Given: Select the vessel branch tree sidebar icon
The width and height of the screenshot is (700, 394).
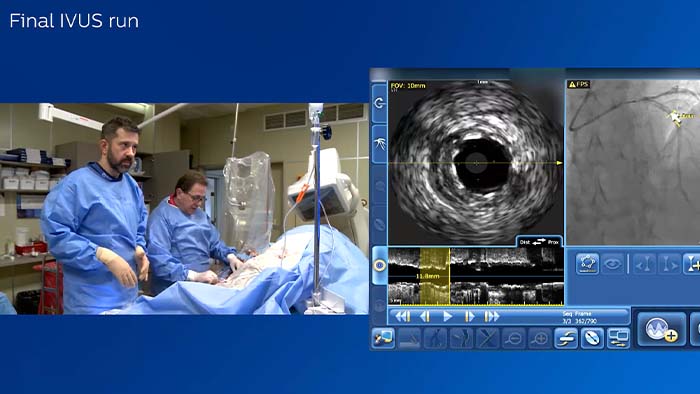Looking at the screenshot, I should click(379, 144).
